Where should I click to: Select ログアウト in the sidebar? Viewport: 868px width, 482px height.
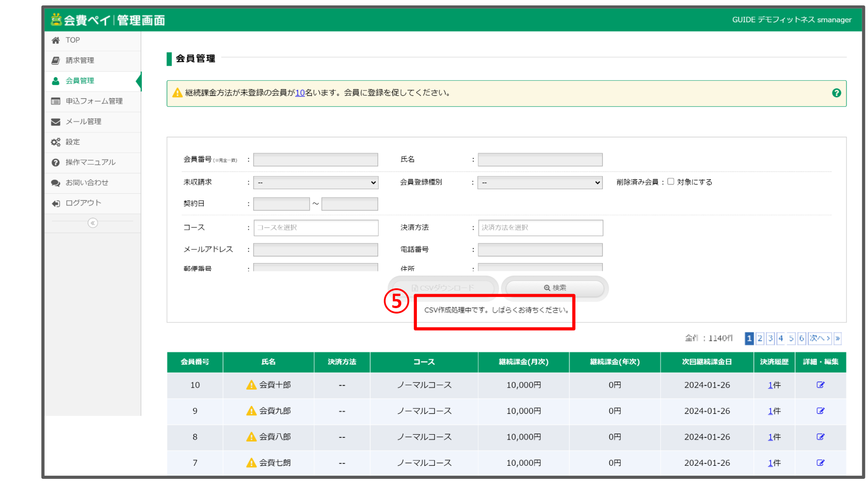tap(83, 204)
